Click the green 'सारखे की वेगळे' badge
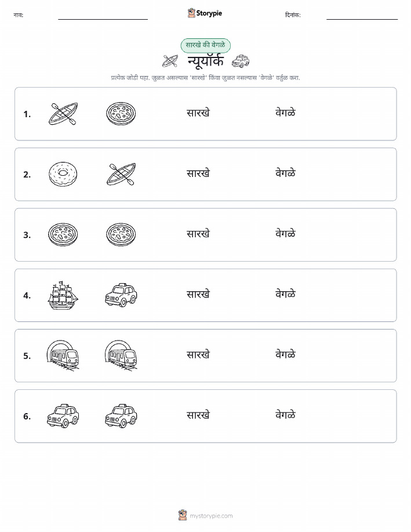411x532 pixels. tap(205, 45)
